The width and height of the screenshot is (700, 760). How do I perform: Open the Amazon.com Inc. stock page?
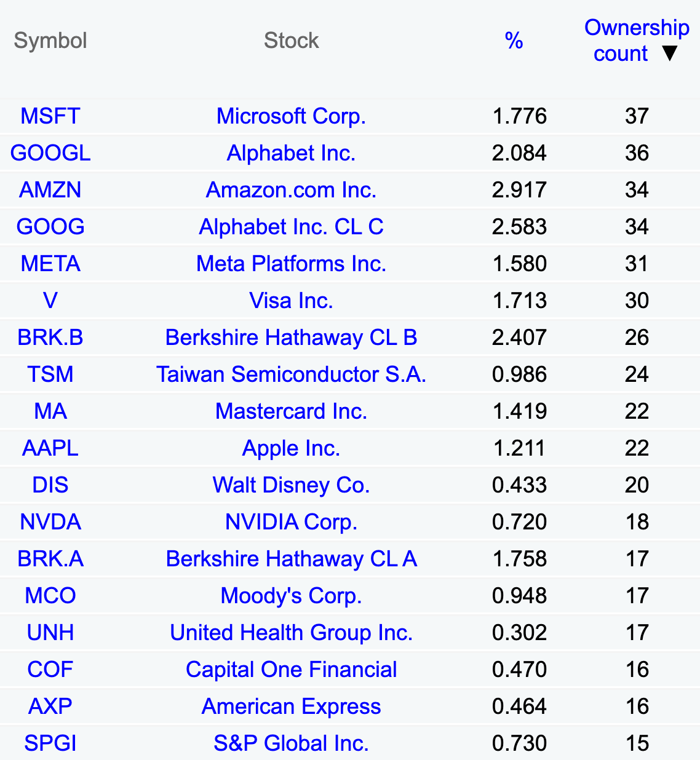tap(292, 189)
